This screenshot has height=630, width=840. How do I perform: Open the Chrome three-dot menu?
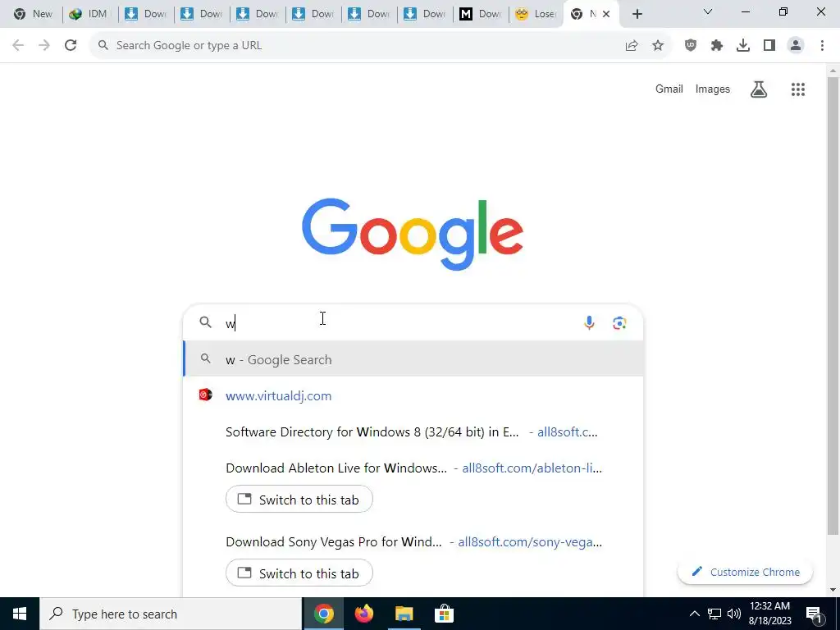pyautogui.click(x=822, y=46)
